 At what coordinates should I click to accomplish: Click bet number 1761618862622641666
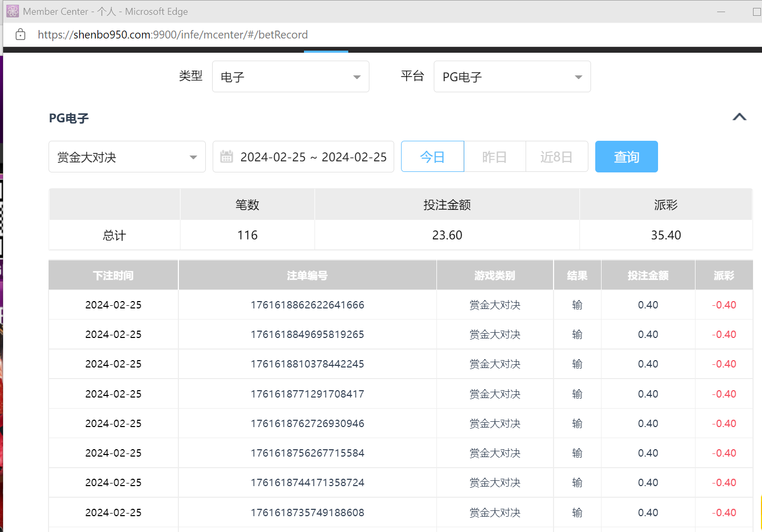click(x=307, y=305)
